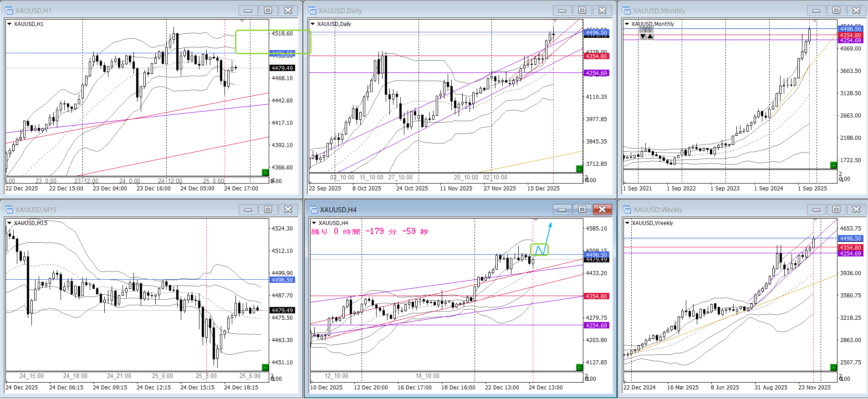Image resolution: width=868 pixels, height=399 pixels.
Task: Open the XAUUSD,M15 chart label dropdown triangle
Action: 9,223
